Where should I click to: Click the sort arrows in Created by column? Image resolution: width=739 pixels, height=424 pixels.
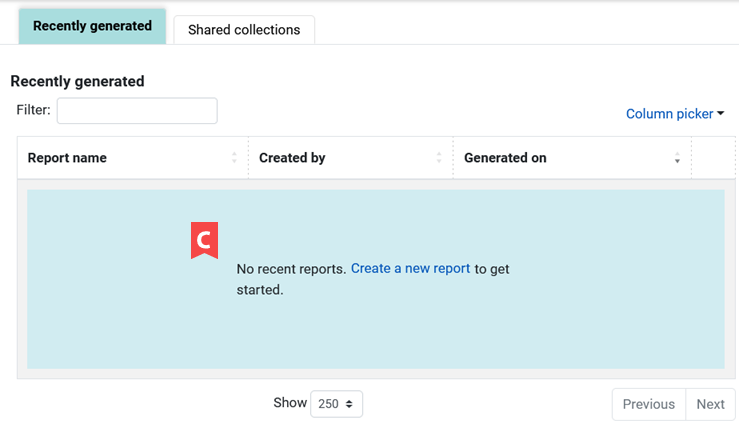(439, 158)
